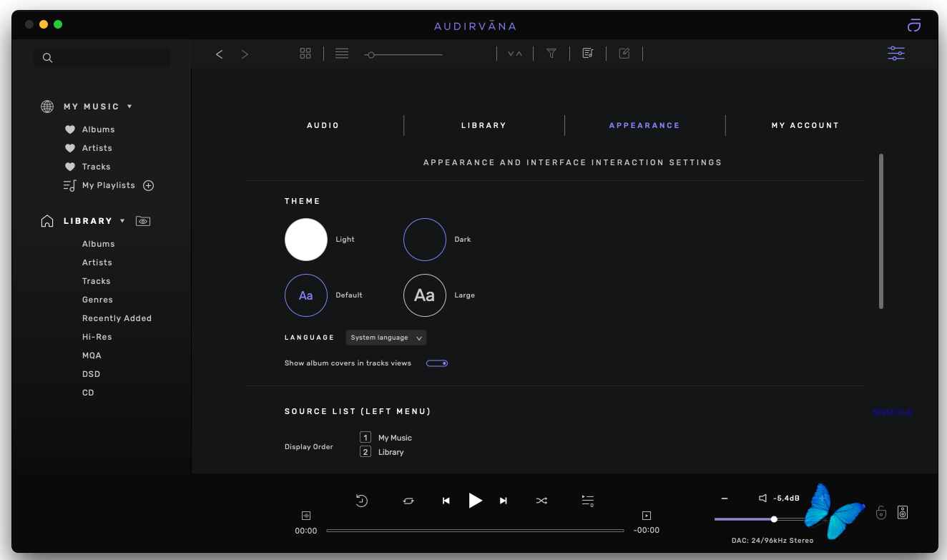Click order box 1 beside My Music

(x=365, y=438)
